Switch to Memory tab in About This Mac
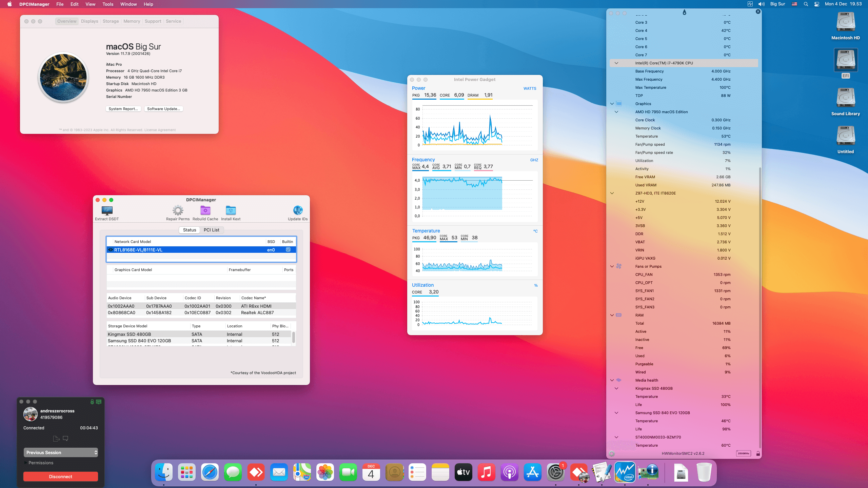 pos(132,21)
